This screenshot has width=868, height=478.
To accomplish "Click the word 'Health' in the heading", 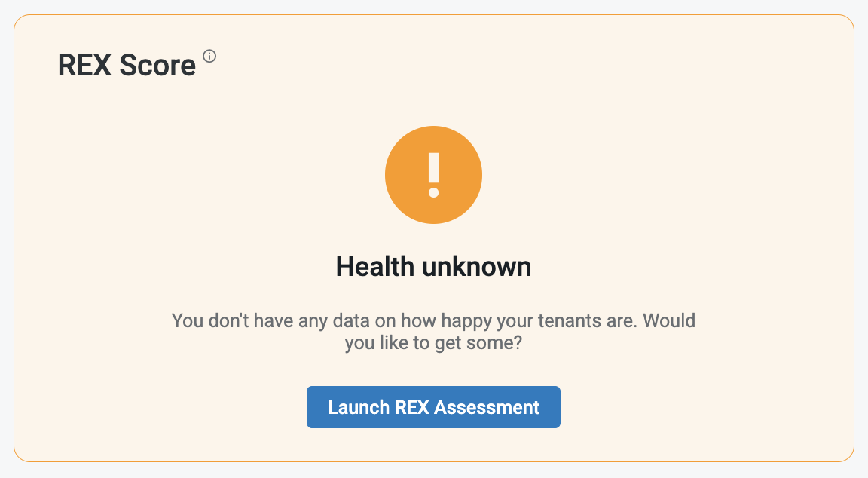I will coord(375,266).
